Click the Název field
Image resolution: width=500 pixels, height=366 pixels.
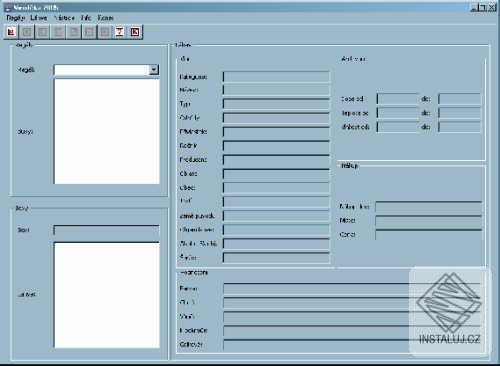pos(276,90)
